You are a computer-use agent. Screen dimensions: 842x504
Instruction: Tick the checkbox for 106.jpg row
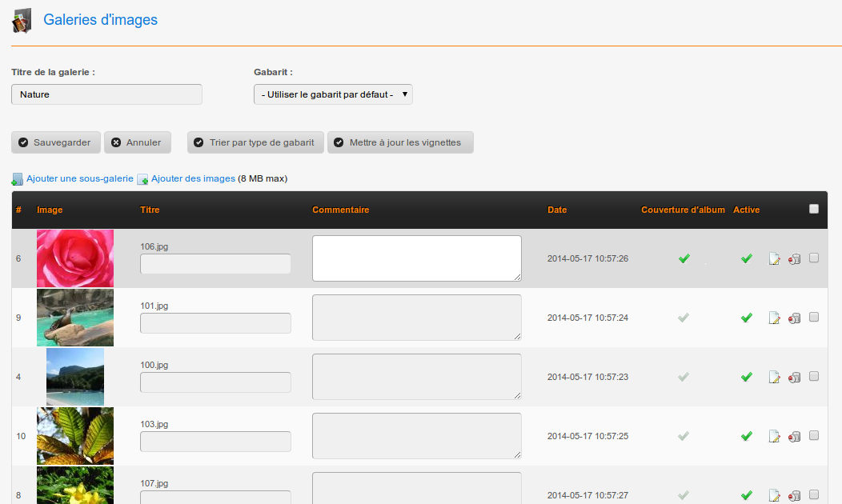pyautogui.click(x=814, y=258)
